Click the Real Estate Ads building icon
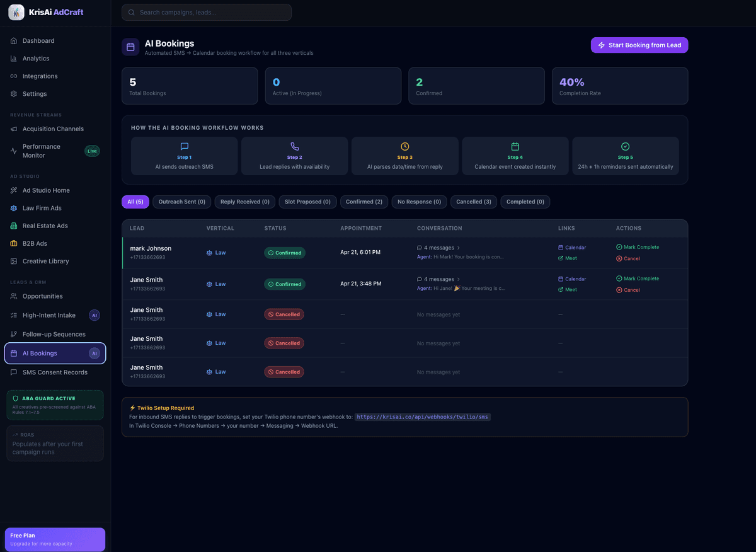 click(x=14, y=226)
